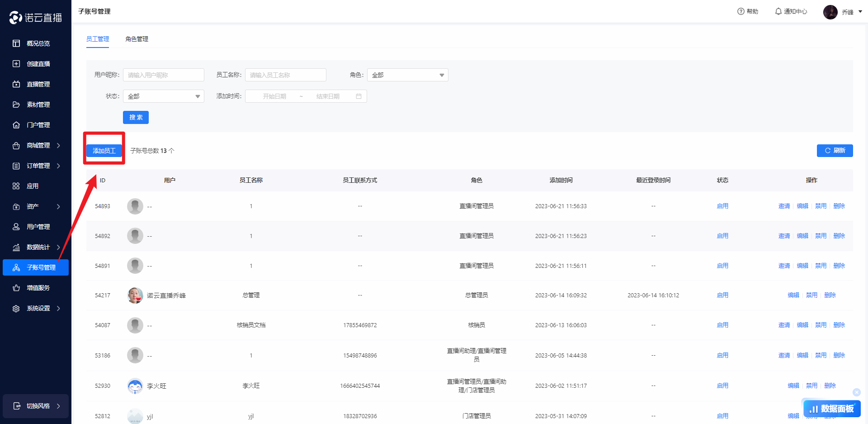Click the 刷新 refresh button
868x424 pixels.
pyautogui.click(x=835, y=151)
